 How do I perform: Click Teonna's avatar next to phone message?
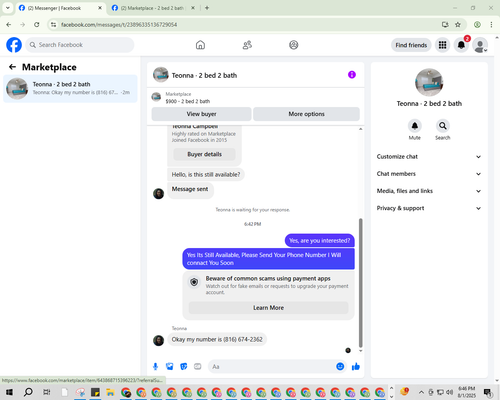[x=158, y=340]
